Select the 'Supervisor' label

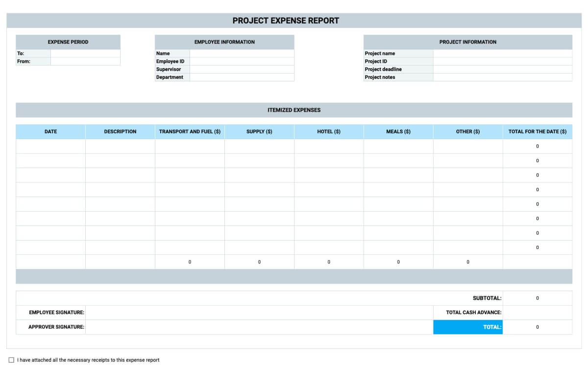point(169,69)
